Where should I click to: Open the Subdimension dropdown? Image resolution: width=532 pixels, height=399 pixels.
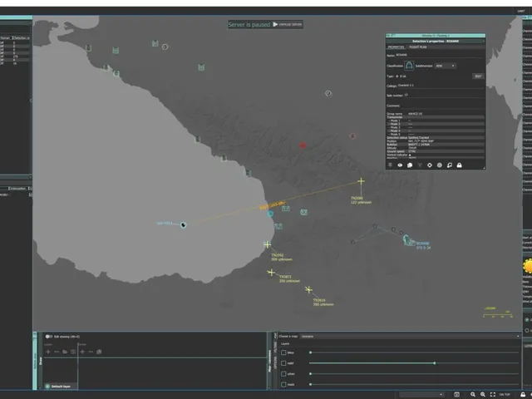click(x=446, y=66)
